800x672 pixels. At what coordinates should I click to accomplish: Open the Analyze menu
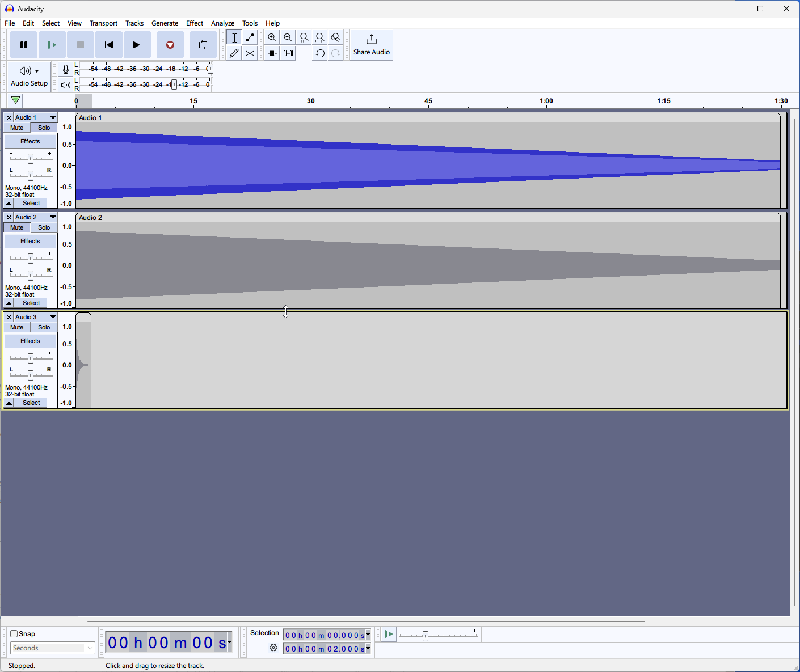pyautogui.click(x=222, y=23)
